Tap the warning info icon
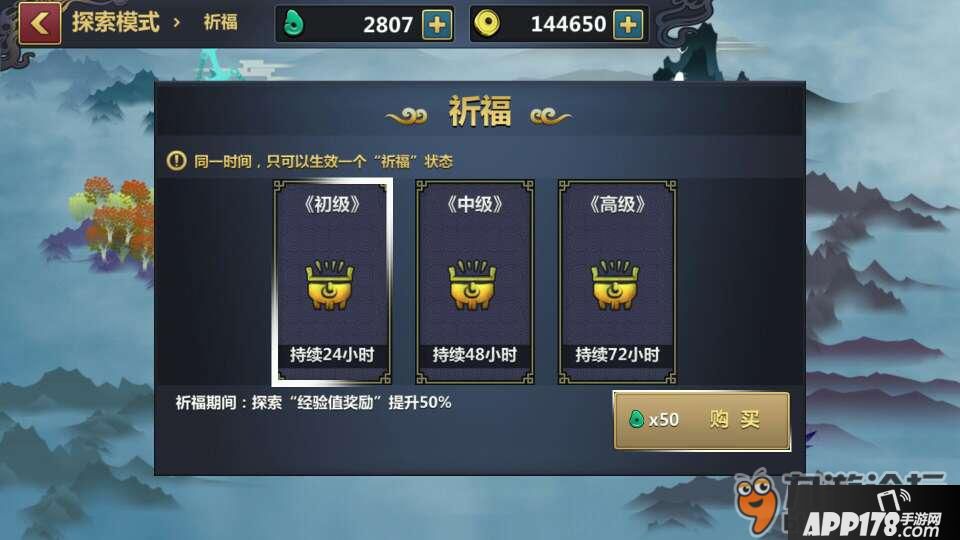This screenshot has height=540, width=960. 176,161
